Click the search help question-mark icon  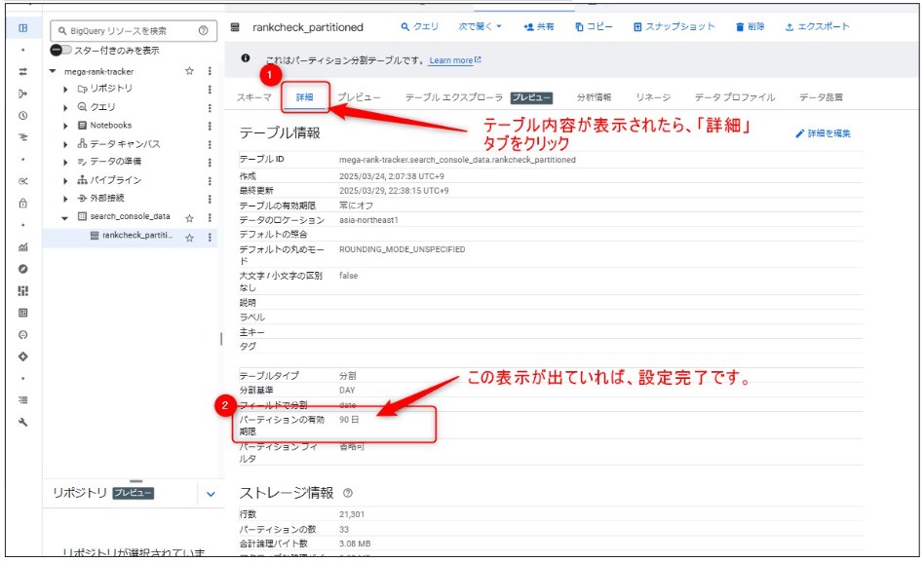pos(204,30)
